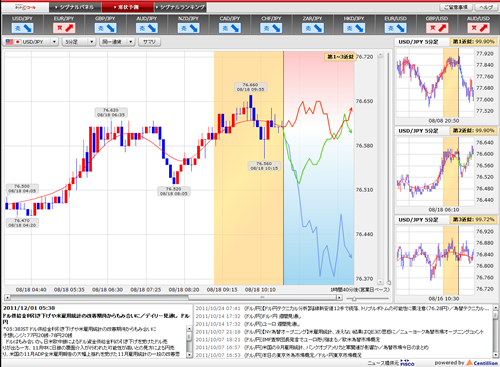500x367 pixels.
Task: Select the AUD/USD buy signal icon
Action: [x=478, y=28]
